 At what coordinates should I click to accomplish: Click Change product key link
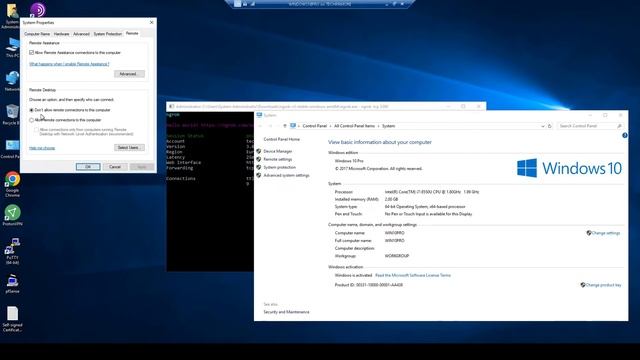(603, 285)
